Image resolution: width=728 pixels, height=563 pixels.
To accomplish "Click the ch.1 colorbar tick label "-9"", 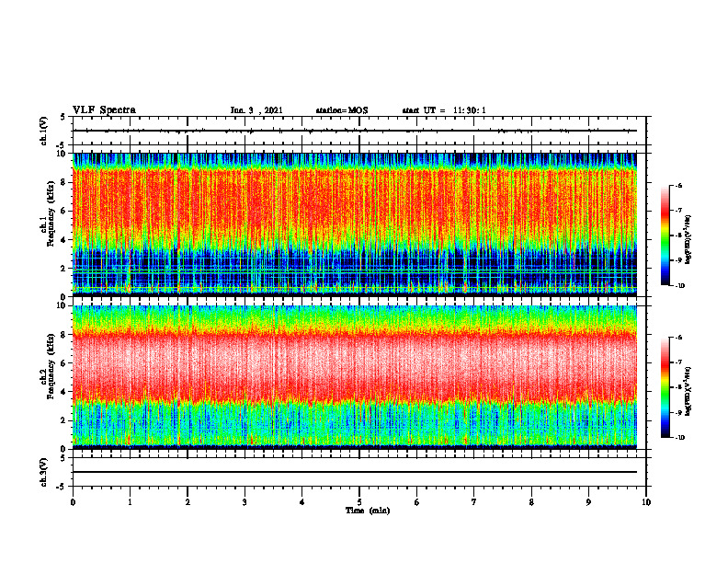I will coord(678,260).
